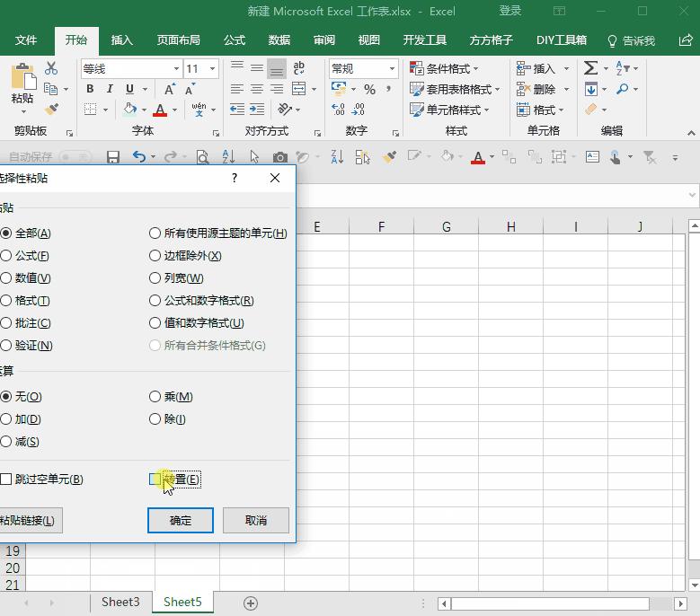Click the 粘贴链接(L) button
Viewport: 700px width, 616px height.
[x=30, y=520]
